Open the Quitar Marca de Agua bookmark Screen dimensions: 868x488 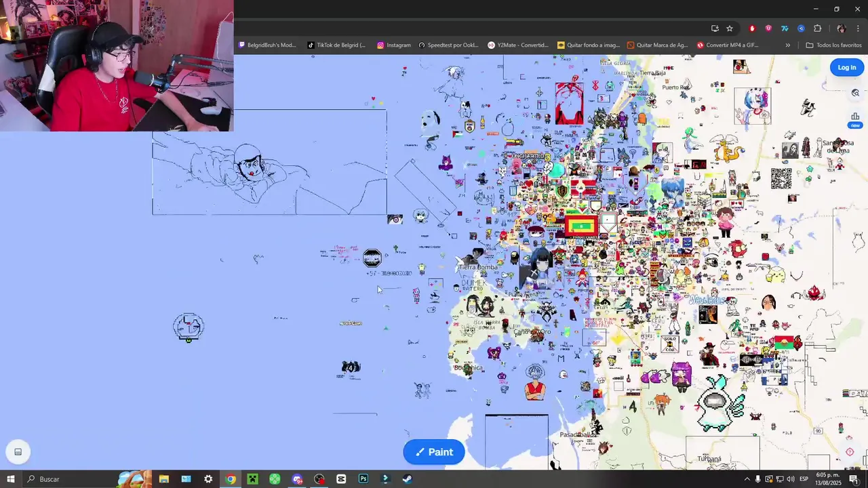(x=658, y=45)
